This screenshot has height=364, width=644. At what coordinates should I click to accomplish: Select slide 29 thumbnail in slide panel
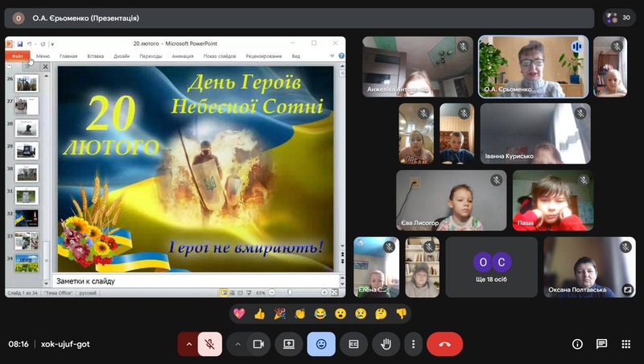tap(27, 151)
